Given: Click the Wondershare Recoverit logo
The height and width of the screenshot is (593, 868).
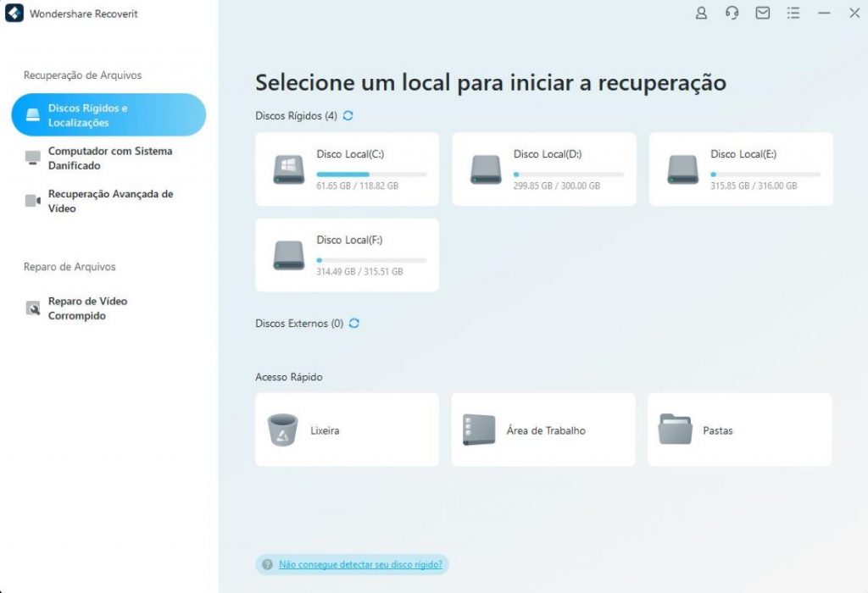Looking at the screenshot, I should [x=14, y=14].
